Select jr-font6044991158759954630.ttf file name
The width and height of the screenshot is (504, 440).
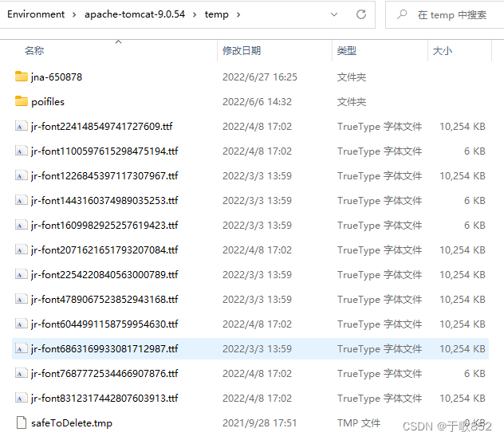(x=104, y=324)
